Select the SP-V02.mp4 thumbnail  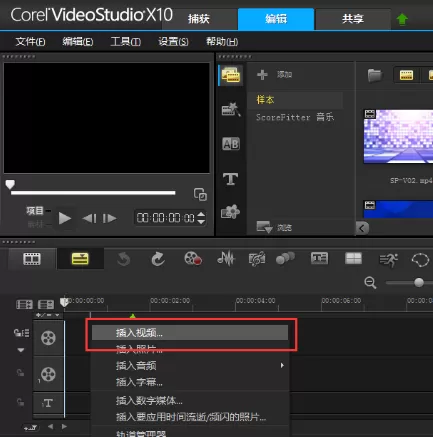[398, 137]
